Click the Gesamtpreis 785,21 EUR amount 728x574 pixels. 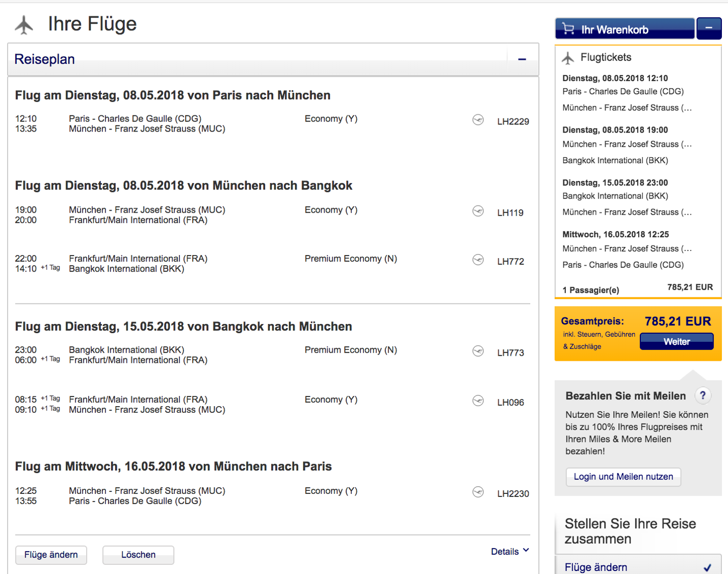678,321
